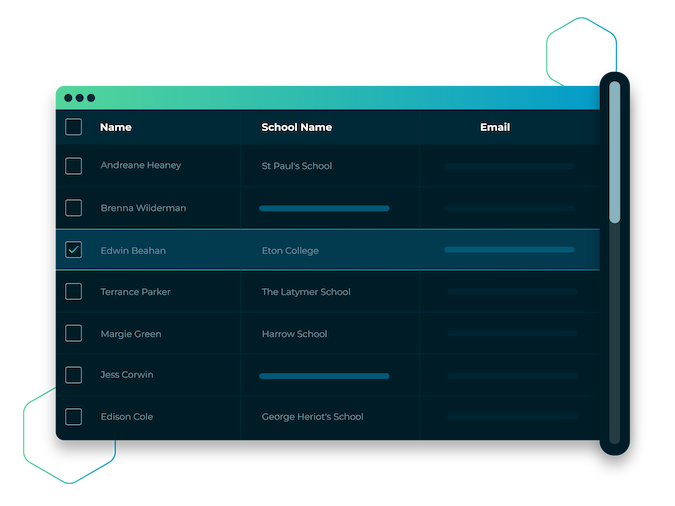Click the Edison Cole name cell
This screenshot has width=675, height=506.
coord(127,417)
